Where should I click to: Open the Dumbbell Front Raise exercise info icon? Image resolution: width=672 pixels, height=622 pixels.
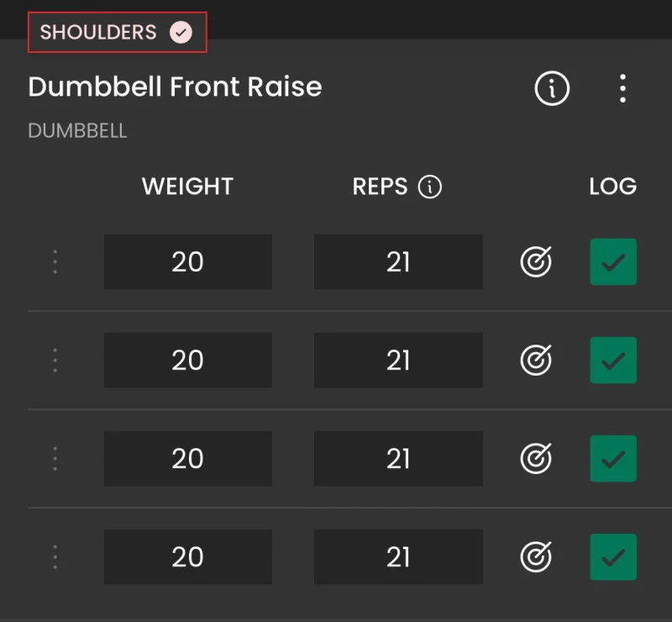[x=552, y=88]
